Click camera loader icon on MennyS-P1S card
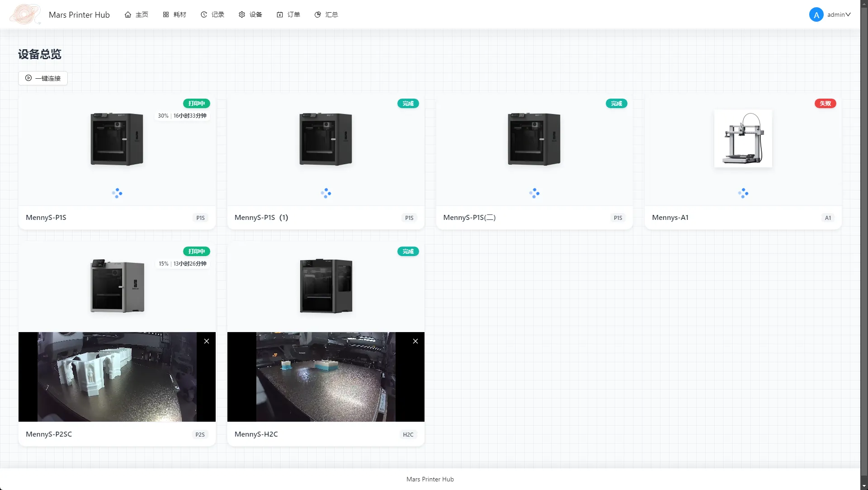868x490 pixels. click(x=117, y=193)
